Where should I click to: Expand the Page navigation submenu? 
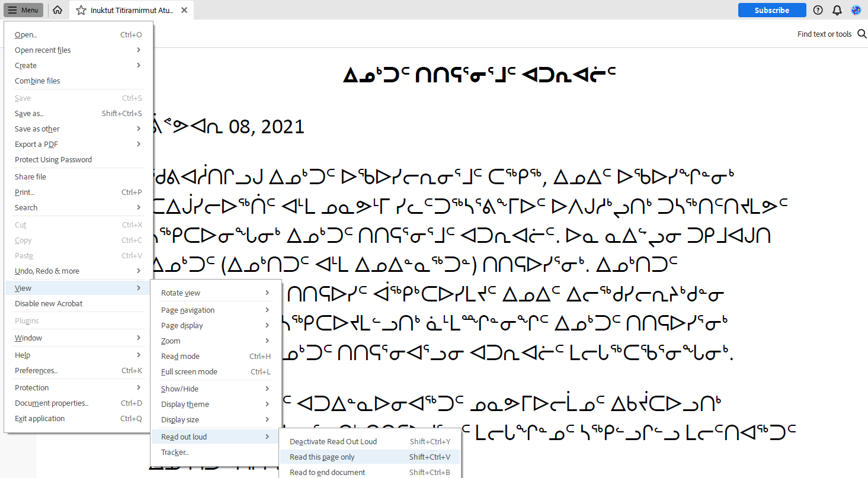tap(188, 310)
